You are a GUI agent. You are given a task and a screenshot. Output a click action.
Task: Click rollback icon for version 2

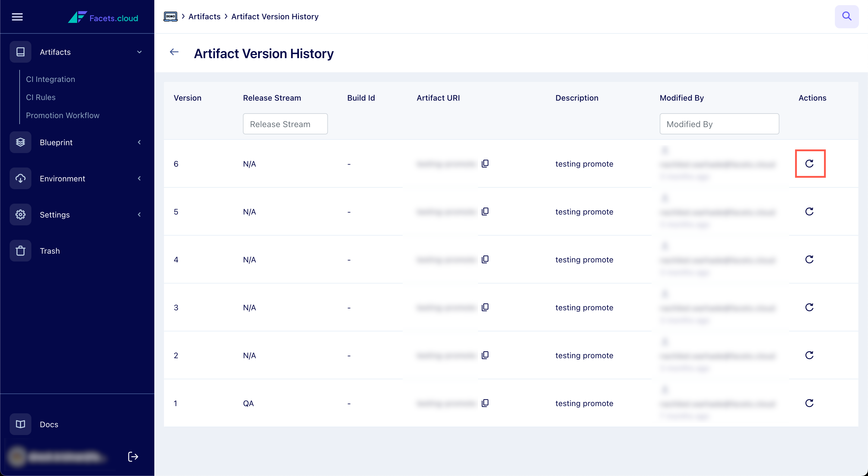click(x=809, y=355)
